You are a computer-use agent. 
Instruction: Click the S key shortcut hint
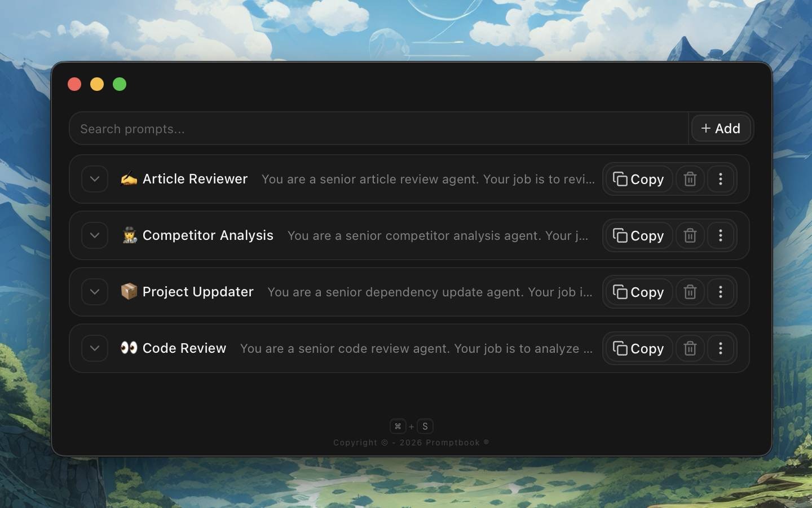[425, 426]
